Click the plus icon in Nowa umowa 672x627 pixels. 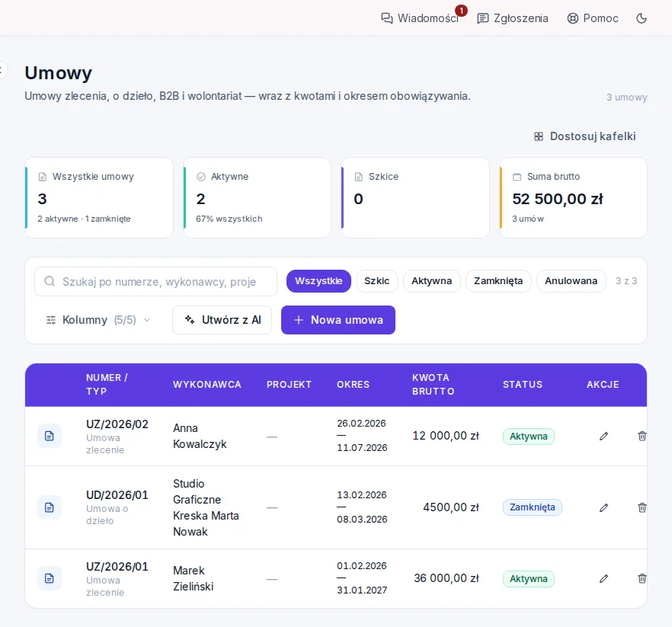coord(299,320)
